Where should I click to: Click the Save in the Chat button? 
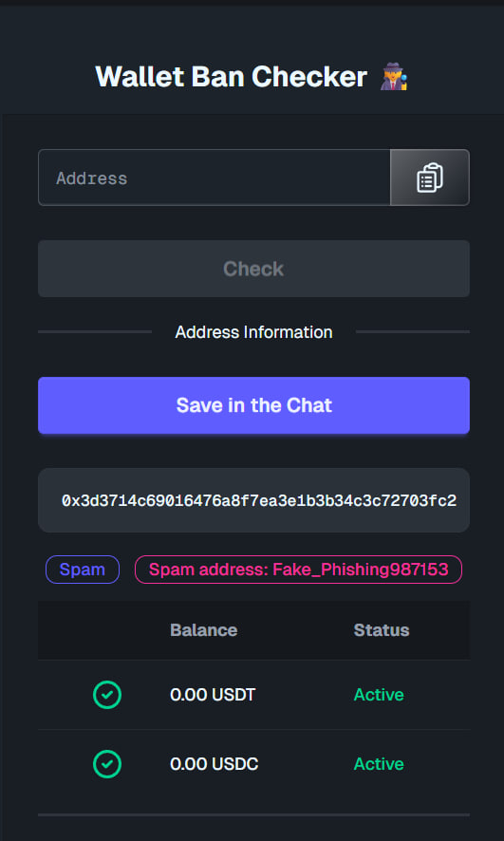tap(253, 405)
